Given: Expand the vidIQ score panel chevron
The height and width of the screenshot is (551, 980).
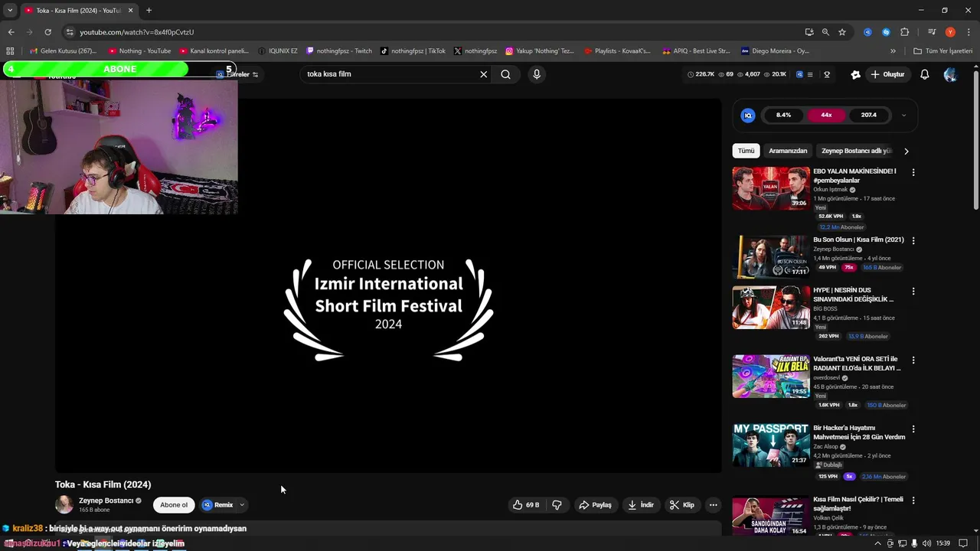Looking at the screenshot, I should (x=903, y=116).
